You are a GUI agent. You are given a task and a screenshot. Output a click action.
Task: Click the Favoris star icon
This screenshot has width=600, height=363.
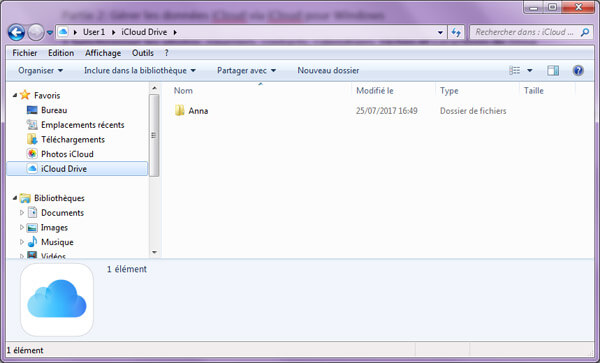tap(25, 95)
